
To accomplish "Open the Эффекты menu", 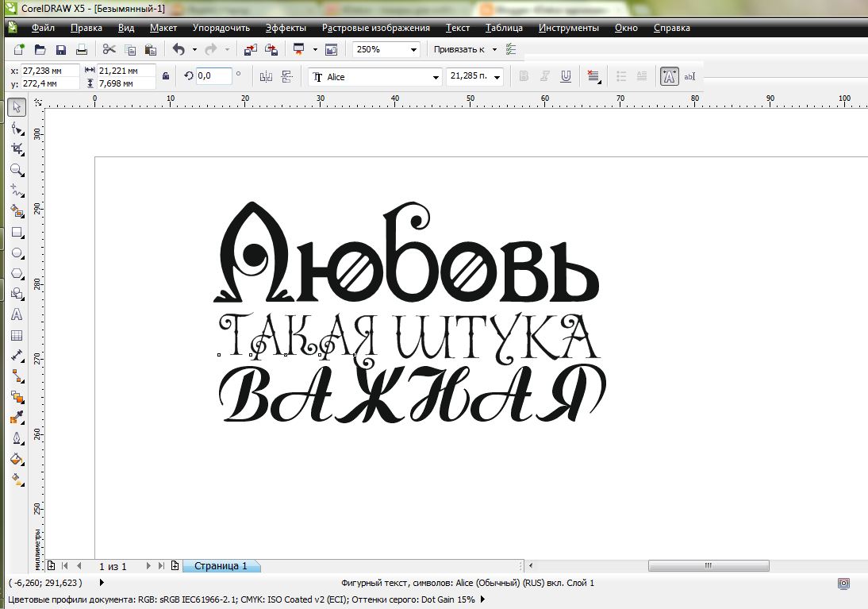I will tap(286, 27).
